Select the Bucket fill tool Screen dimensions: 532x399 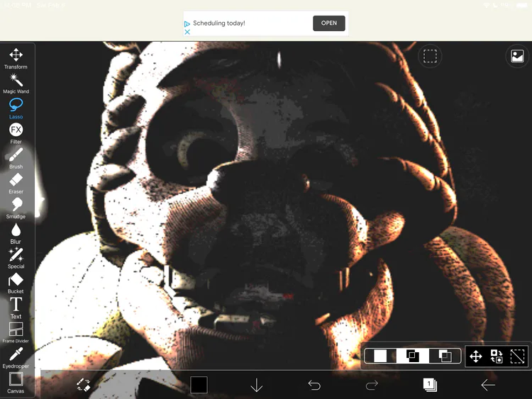coord(16,283)
